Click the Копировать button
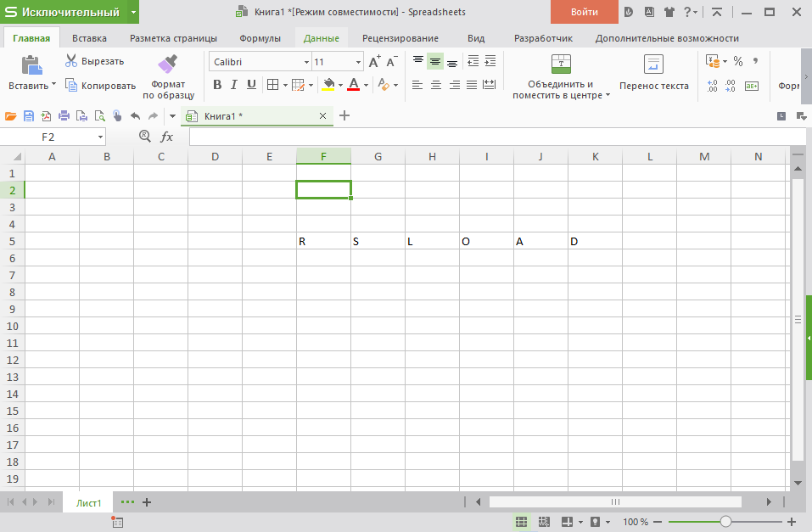812x532 pixels. tap(100, 86)
